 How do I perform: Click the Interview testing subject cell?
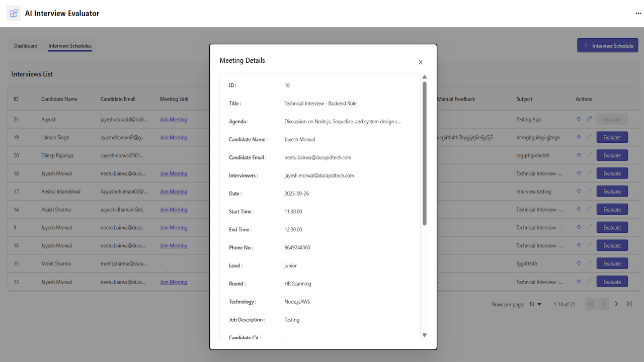(534, 192)
